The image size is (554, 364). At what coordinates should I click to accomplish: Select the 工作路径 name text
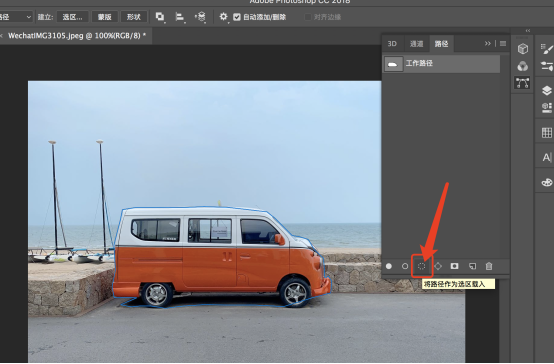click(x=419, y=63)
